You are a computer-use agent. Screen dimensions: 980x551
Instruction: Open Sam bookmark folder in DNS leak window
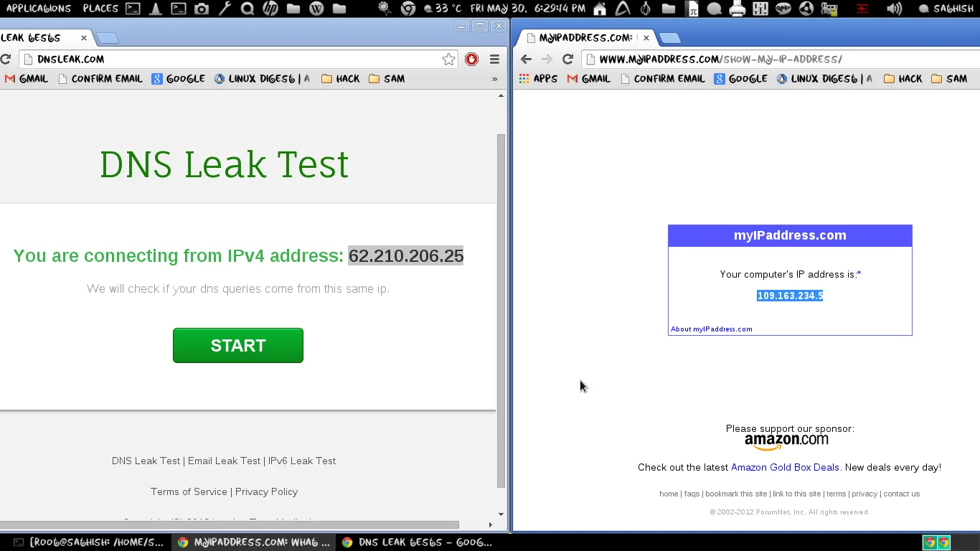386,78
